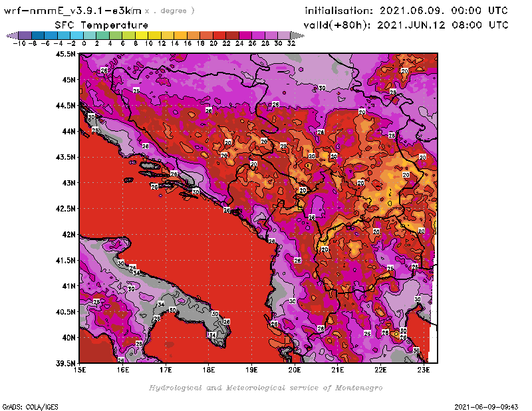Click the -6 value under the colorbar
Viewport: 532px width, 411px height.
coord(45,43)
